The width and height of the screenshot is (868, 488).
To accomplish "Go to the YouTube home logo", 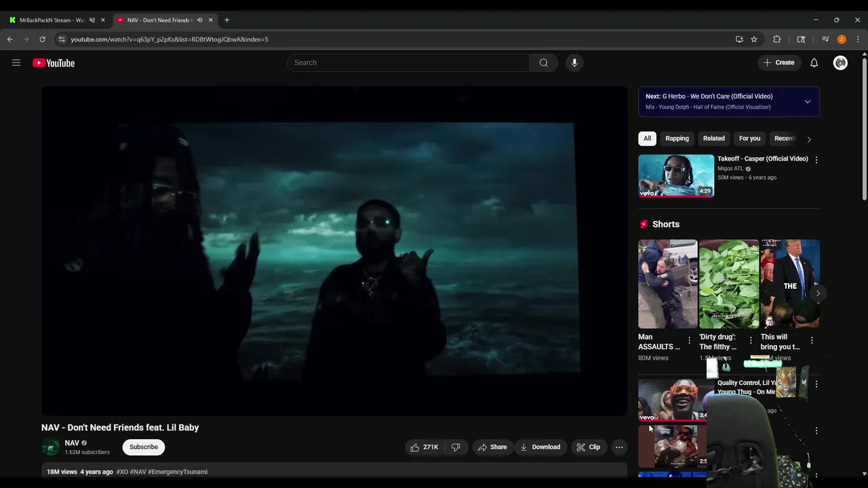I will click(54, 63).
